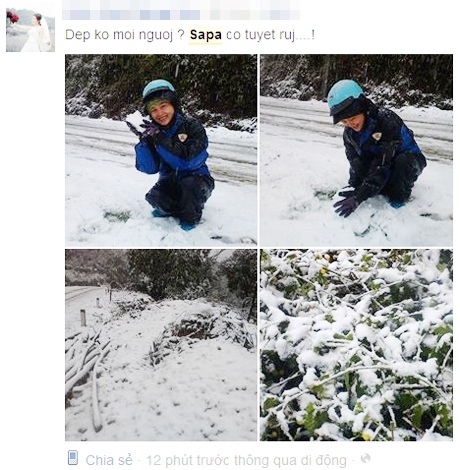Open photo of woman touching snow on ground
The height and width of the screenshot is (470, 460).
(x=356, y=150)
